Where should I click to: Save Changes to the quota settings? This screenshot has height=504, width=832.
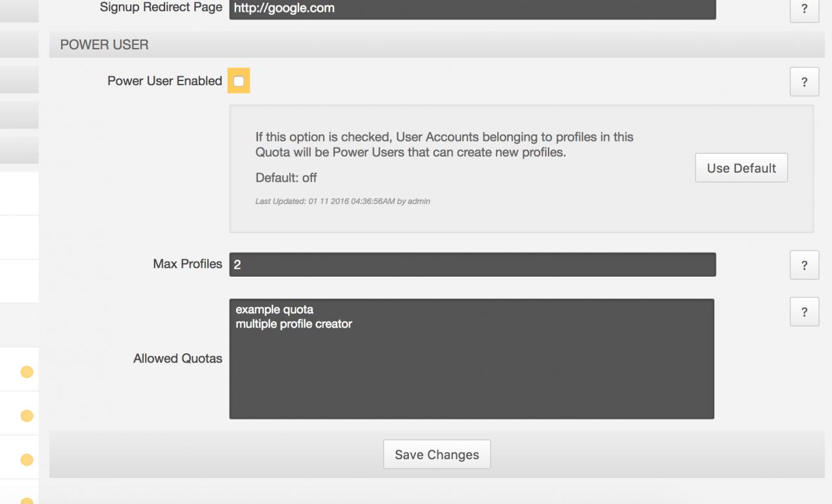[437, 455]
